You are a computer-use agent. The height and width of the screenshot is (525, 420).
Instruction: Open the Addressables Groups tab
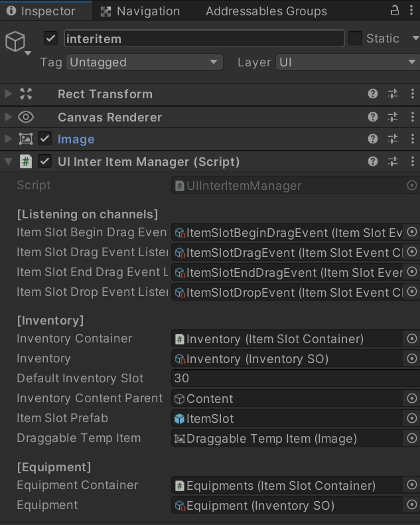tap(266, 11)
